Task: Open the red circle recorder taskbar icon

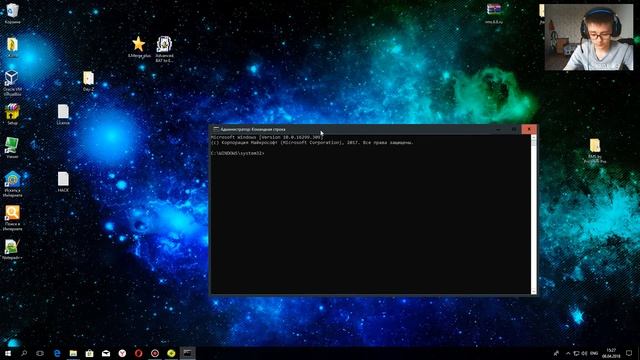Action: [155, 353]
